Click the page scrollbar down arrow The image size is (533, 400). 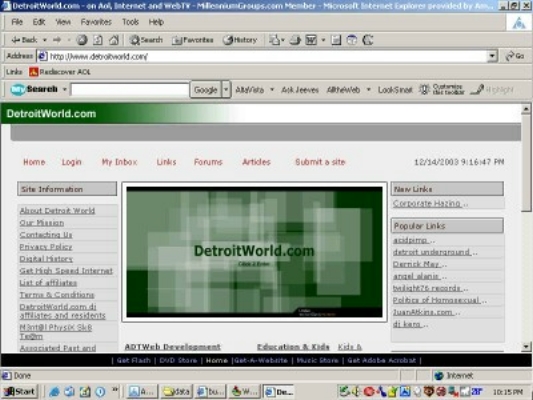pyautogui.click(x=526, y=347)
